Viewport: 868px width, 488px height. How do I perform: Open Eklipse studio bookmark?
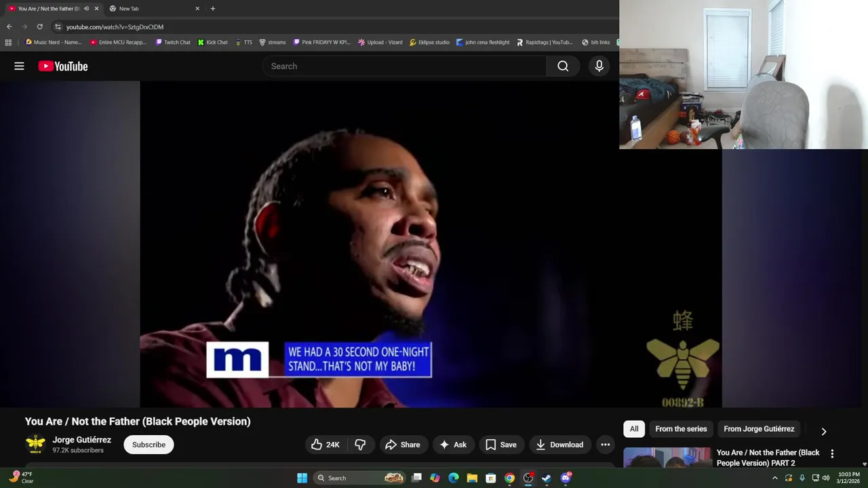(x=429, y=42)
